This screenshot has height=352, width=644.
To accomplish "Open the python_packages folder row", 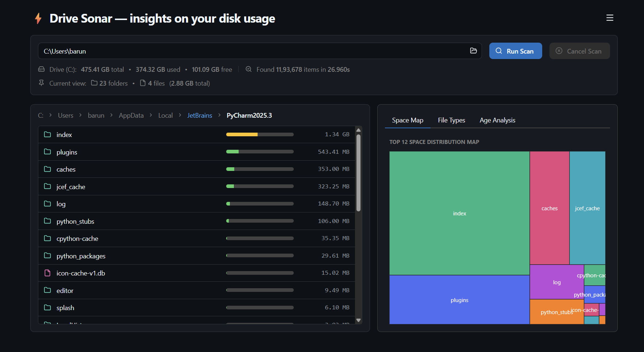I will click(x=197, y=255).
